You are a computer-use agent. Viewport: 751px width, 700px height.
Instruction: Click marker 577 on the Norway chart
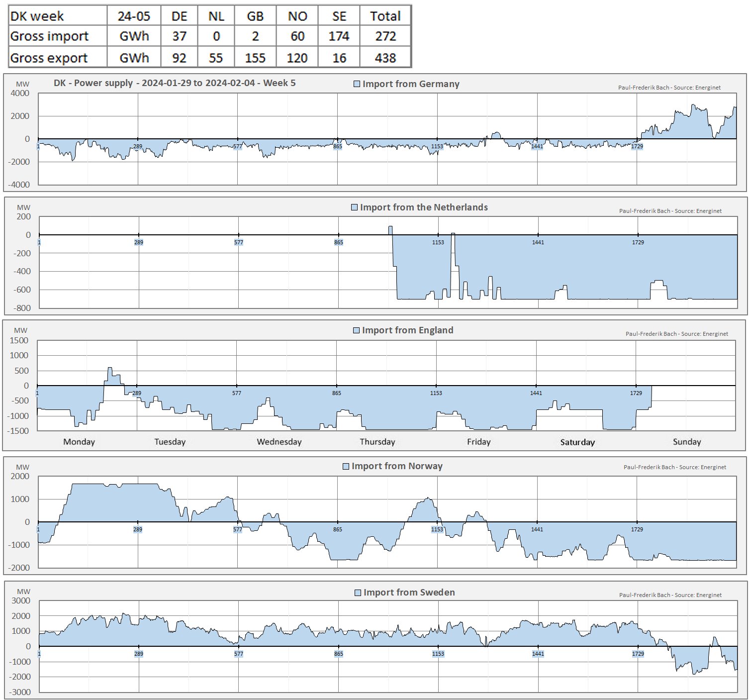(x=238, y=529)
